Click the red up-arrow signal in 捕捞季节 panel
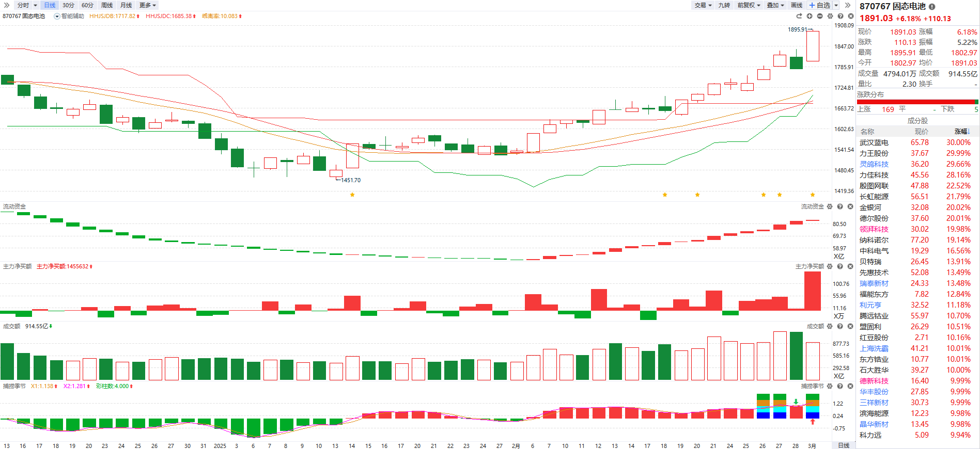Viewport: 980px width, 449px height. [813, 422]
